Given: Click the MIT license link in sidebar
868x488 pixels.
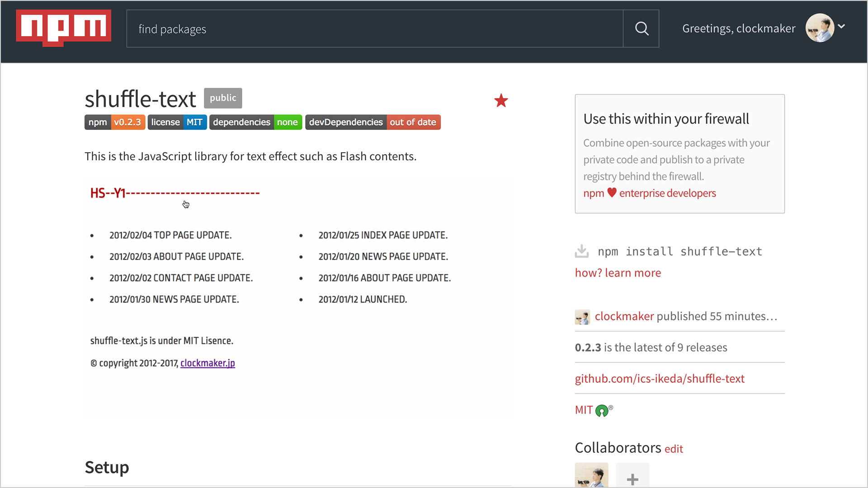Looking at the screenshot, I should tap(584, 410).
